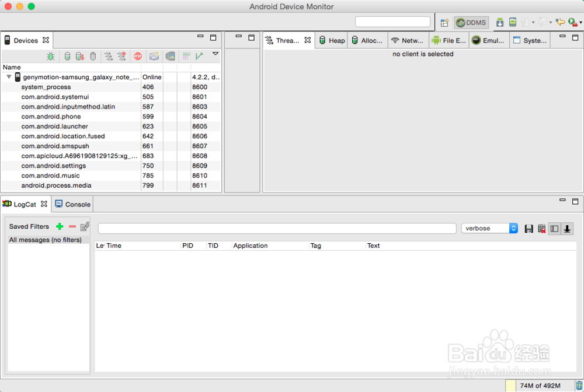Open the File Explorer tab
584x392 pixels.
(449, 40)
